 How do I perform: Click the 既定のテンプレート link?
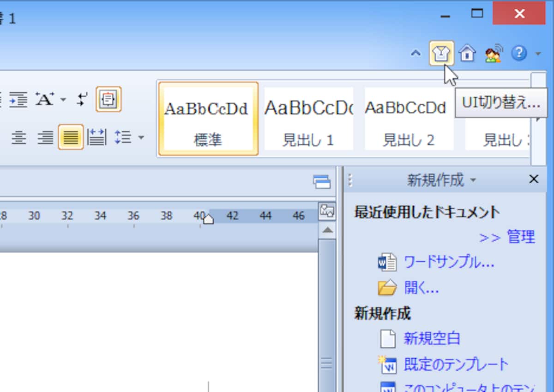(x=456, y=364)
